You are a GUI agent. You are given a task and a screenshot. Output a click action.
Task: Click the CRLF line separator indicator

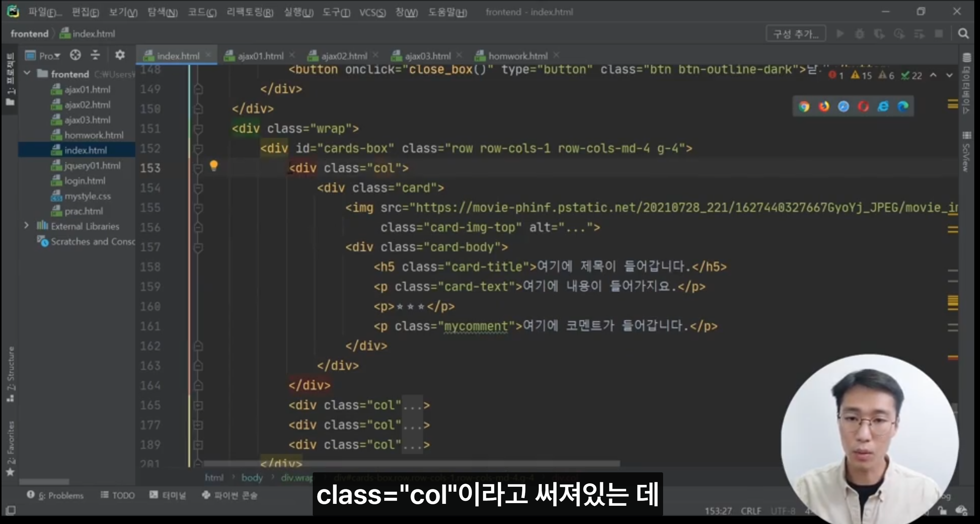click(750, 511)
